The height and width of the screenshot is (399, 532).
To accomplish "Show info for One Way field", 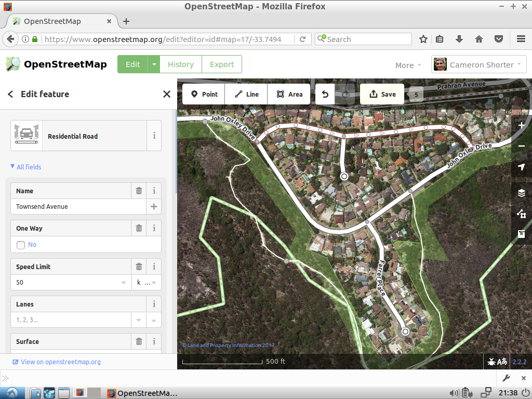I will pyautogui.click(x=154, y=228).
